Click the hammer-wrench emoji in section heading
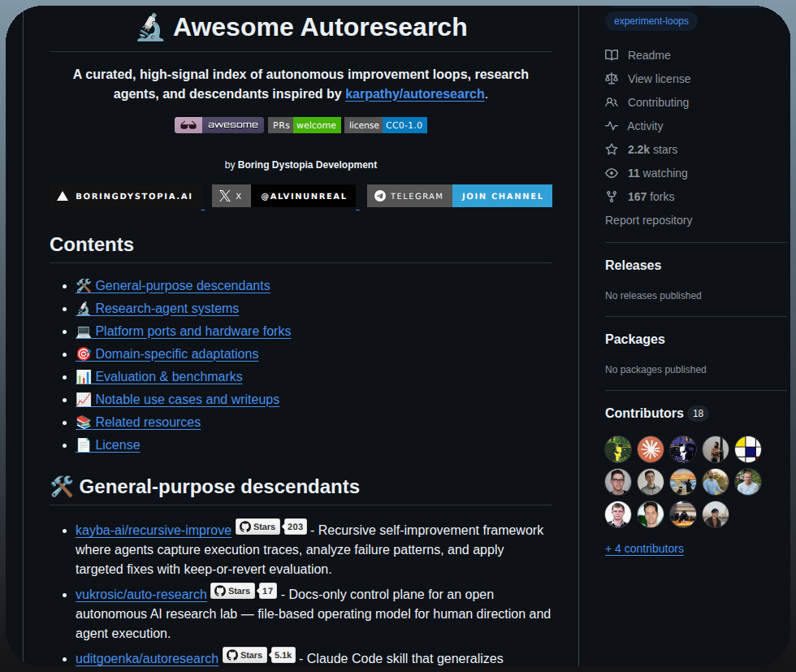The width and height of the screenshot is (796, 672). coord(62,487)
